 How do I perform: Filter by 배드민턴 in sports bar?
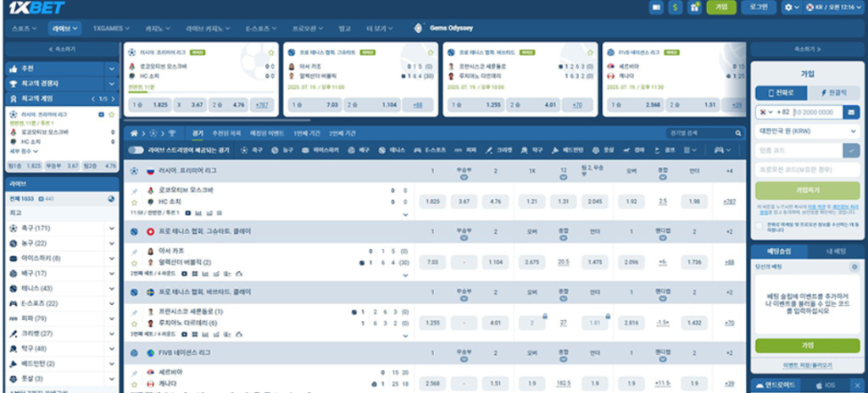tap(567, 150)
